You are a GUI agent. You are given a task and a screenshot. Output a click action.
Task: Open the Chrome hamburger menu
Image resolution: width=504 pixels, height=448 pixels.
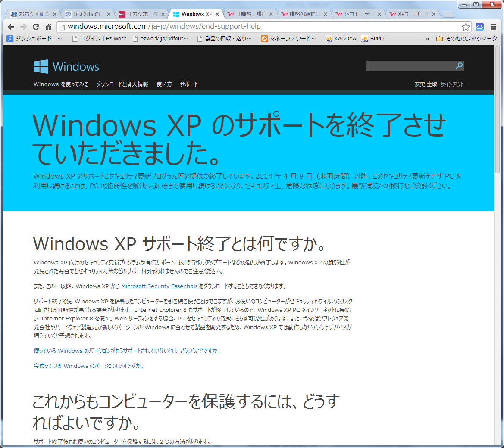tap(494, 27)
